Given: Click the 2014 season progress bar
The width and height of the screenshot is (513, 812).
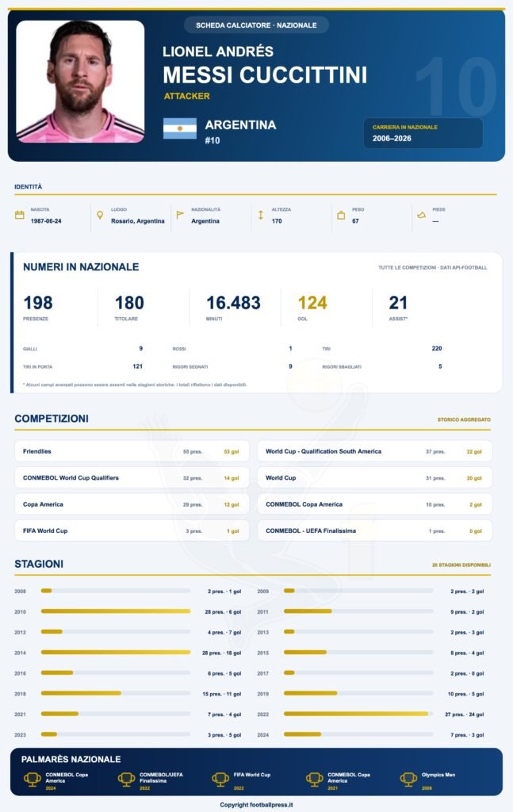Looking at the screenshot, I should tap(116, 653).
